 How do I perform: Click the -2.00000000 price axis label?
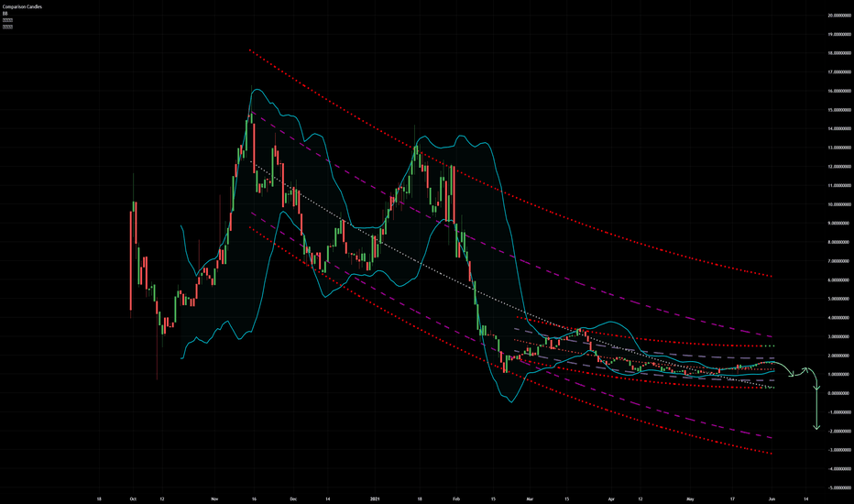point(839,431)
